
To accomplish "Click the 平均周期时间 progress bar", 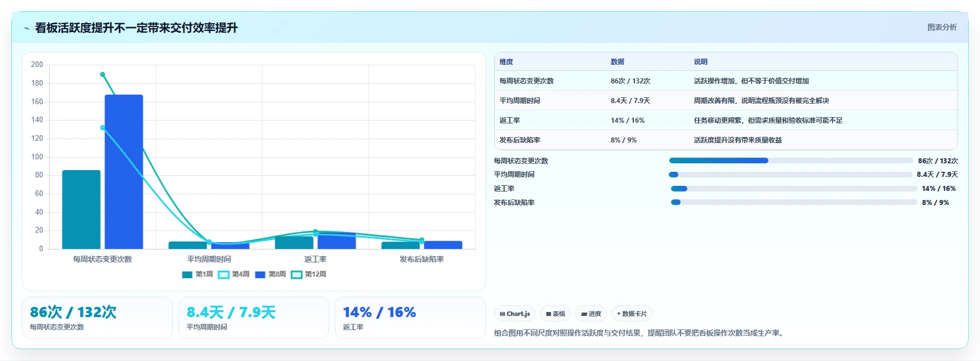I will [790, 175].
